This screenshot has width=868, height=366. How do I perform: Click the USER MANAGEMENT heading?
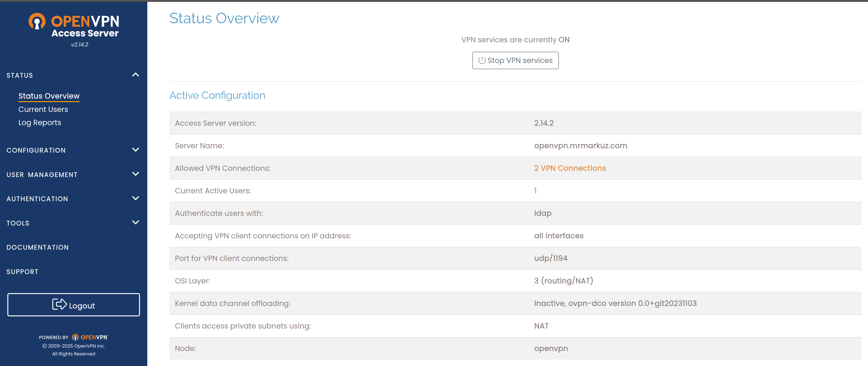[42, 174]
